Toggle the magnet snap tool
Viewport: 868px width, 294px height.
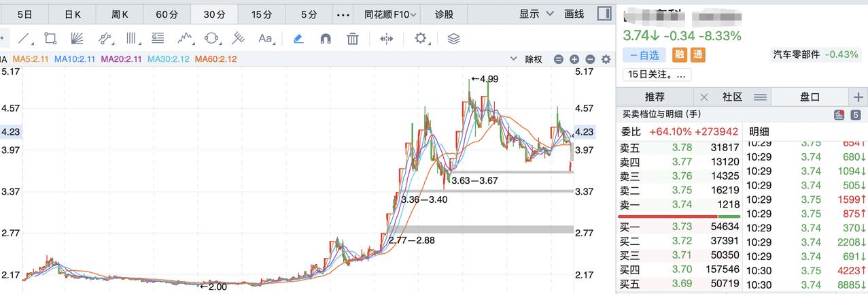tap(326, 38)
